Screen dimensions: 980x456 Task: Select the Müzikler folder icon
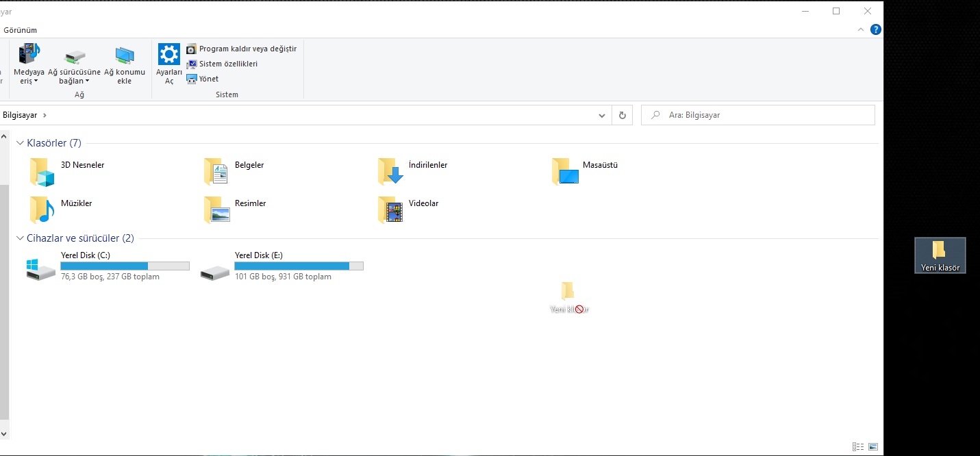pos(42,210)
